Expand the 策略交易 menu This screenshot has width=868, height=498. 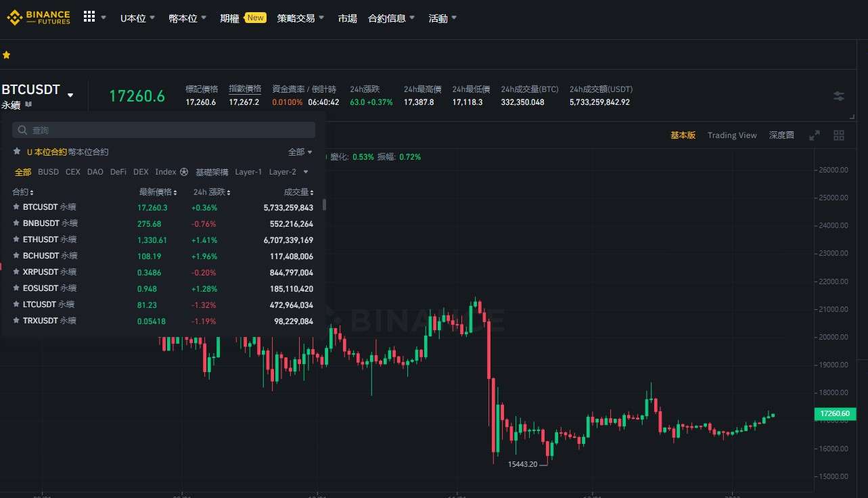(301, 18)
